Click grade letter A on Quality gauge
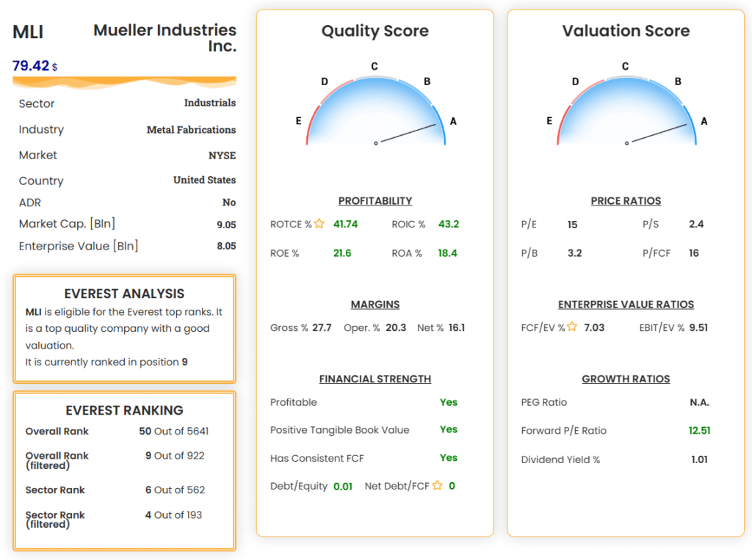 [453, 121]
